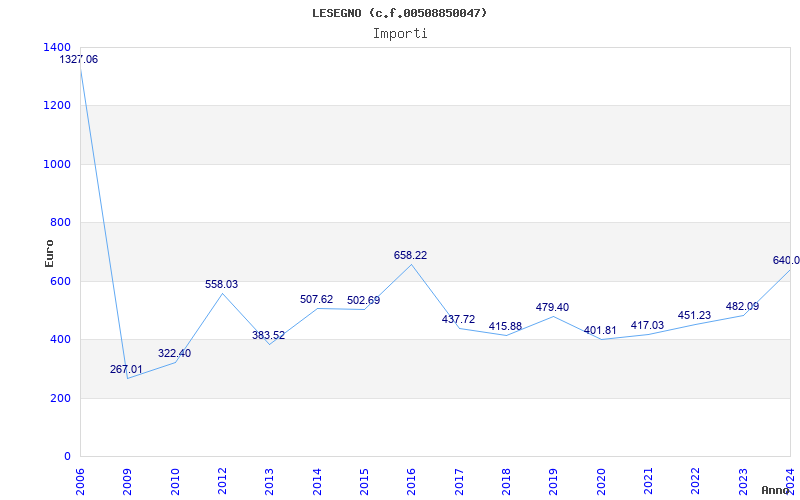Click the 482.09 data label
Screen dimensions: 800x500
coord(742,306)
